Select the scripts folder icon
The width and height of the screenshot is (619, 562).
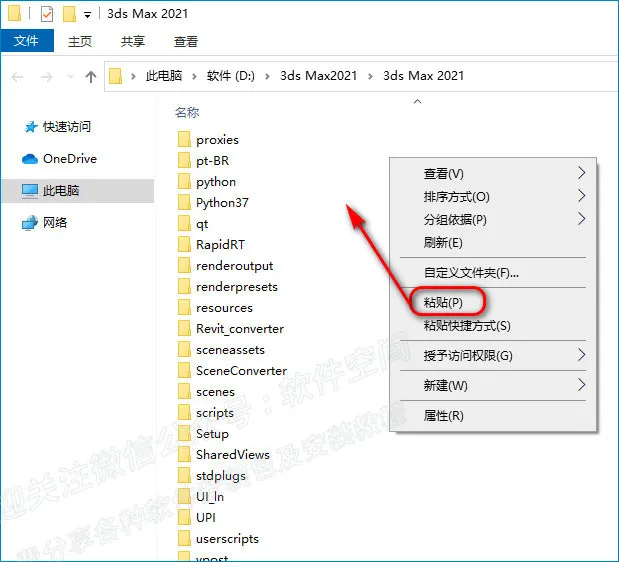(184, 412)
